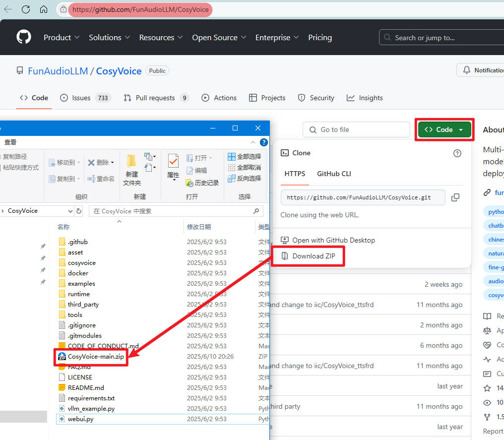The image size is (504, 440).
Task: Expand the Enterprise menu
Action: coord(277,38)
